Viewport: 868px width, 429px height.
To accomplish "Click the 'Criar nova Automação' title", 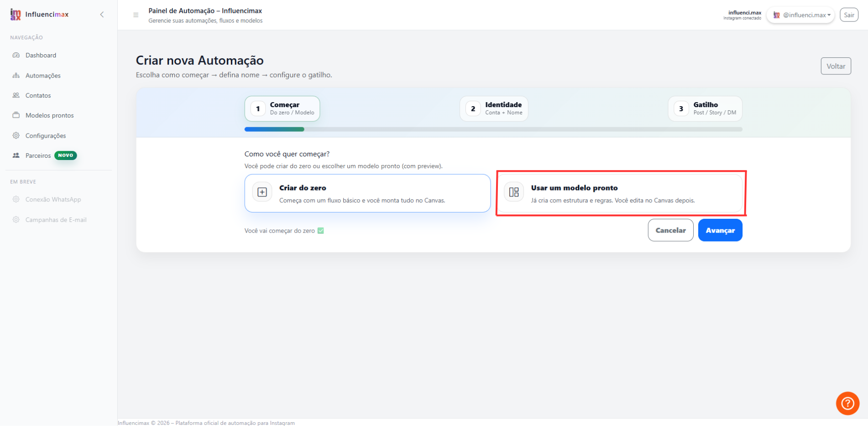I will [x=199, y=60].
